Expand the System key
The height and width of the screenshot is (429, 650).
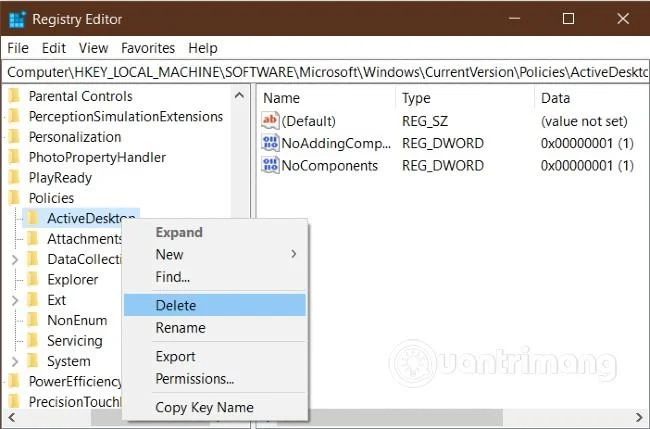(15, 361)
